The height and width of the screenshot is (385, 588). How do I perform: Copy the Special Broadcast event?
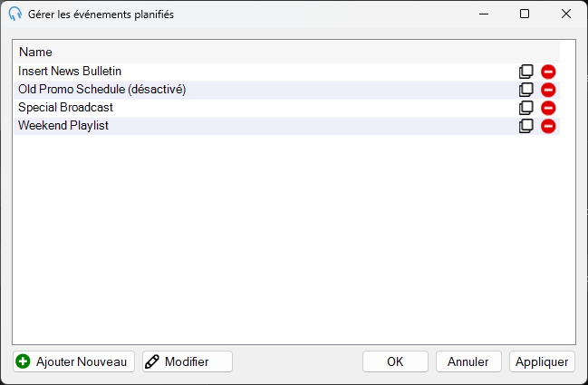tap(526, 108)
